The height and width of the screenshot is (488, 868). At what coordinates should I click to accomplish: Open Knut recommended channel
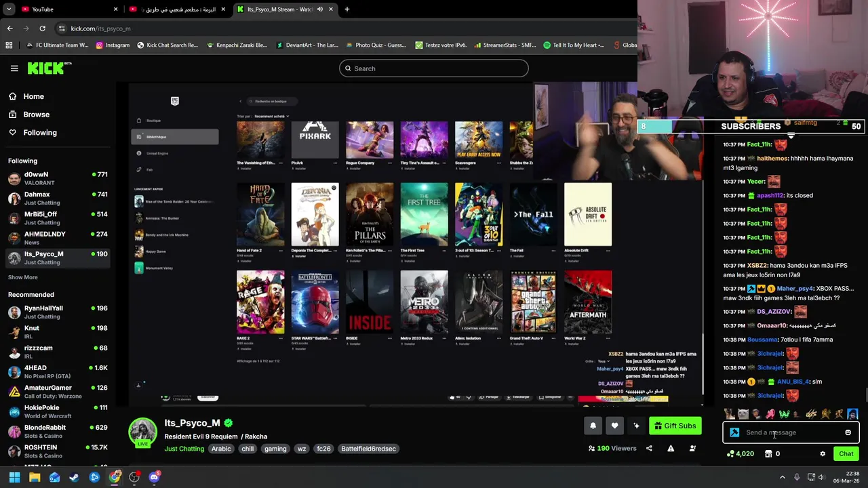coord(58,332)
